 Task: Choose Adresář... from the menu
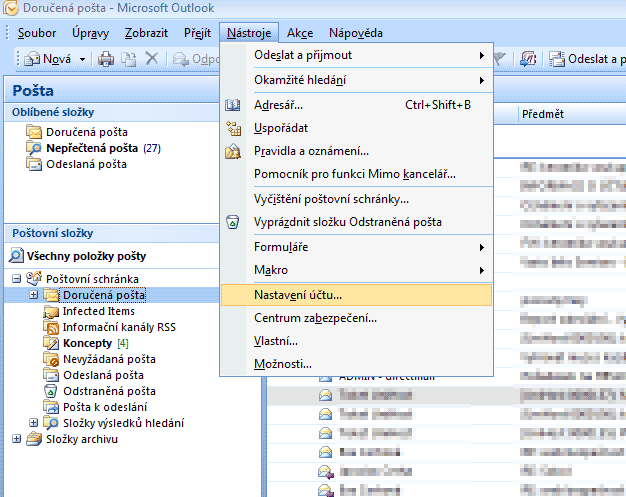click(357, 105)
